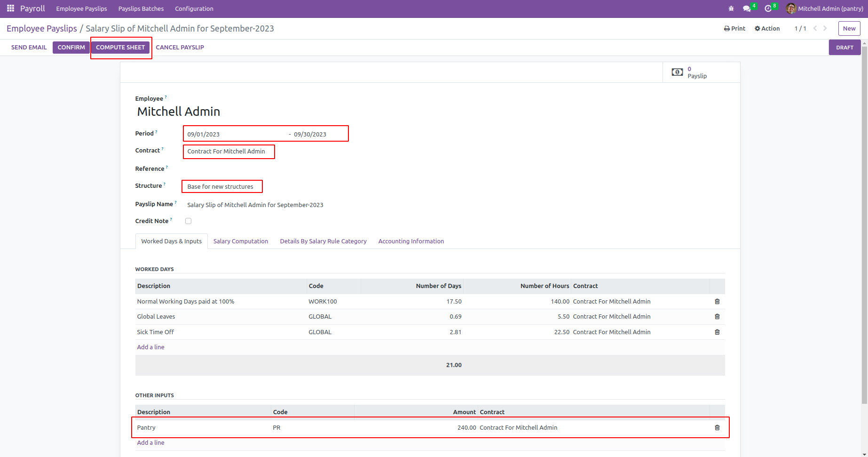Switch to Salary Computation tab
Viewport: 868px width, 457px height.
240,241
